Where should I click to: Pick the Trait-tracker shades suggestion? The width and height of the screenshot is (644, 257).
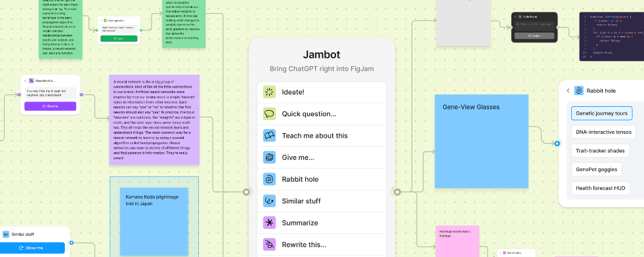[600, 150]
